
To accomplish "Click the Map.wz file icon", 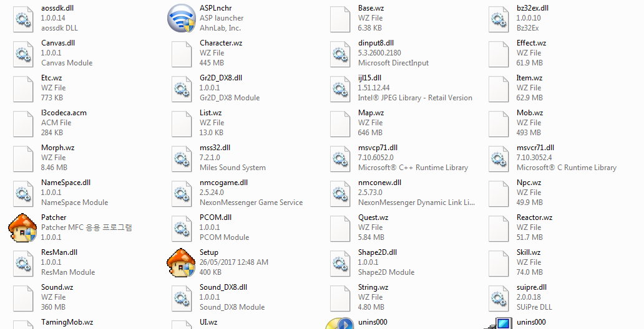I will [340, 123].
